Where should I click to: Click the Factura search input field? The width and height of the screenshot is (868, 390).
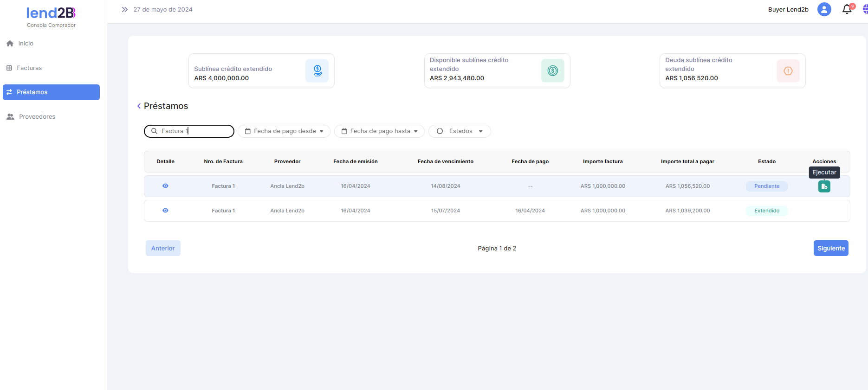[195, 131]
